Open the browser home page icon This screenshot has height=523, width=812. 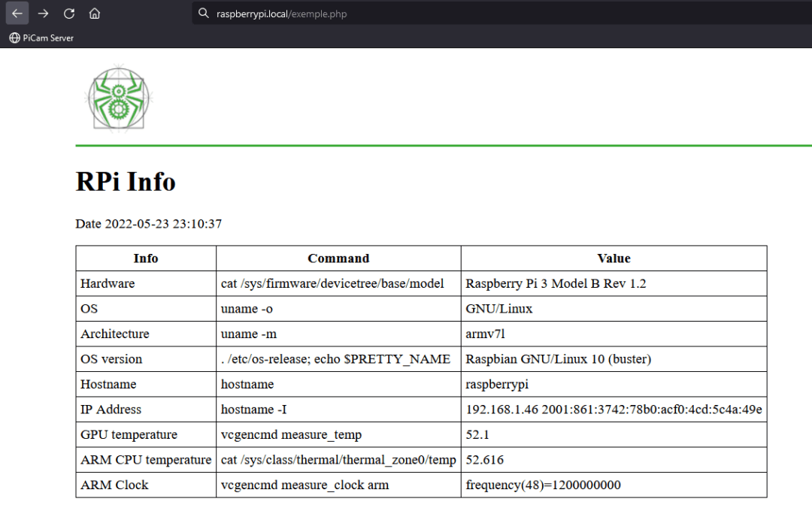[95, 13]
